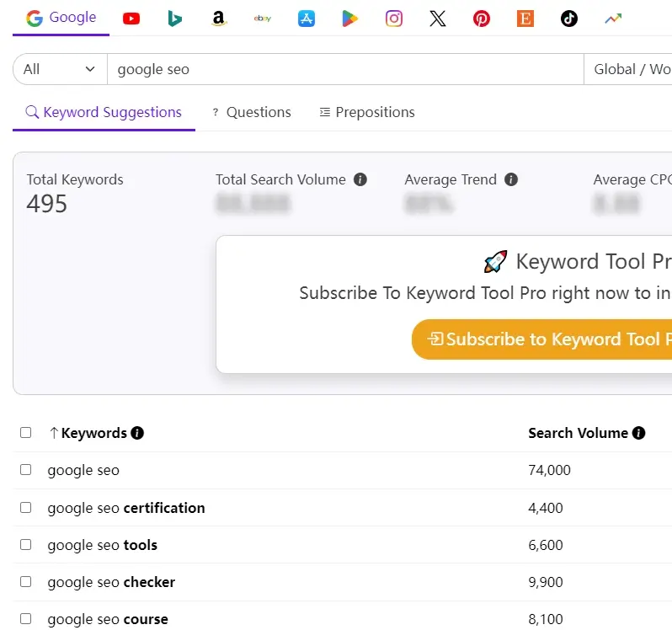Sort by Search Volume column header
This screenshot has width=672, height=630.
578,433
